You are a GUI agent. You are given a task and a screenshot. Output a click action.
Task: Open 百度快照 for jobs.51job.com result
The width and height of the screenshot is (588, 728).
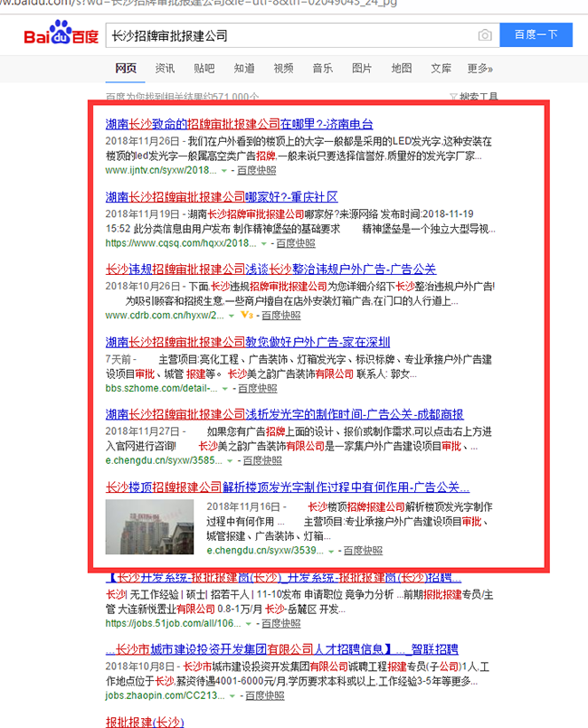pyautogui.click(x=281, y=623)
